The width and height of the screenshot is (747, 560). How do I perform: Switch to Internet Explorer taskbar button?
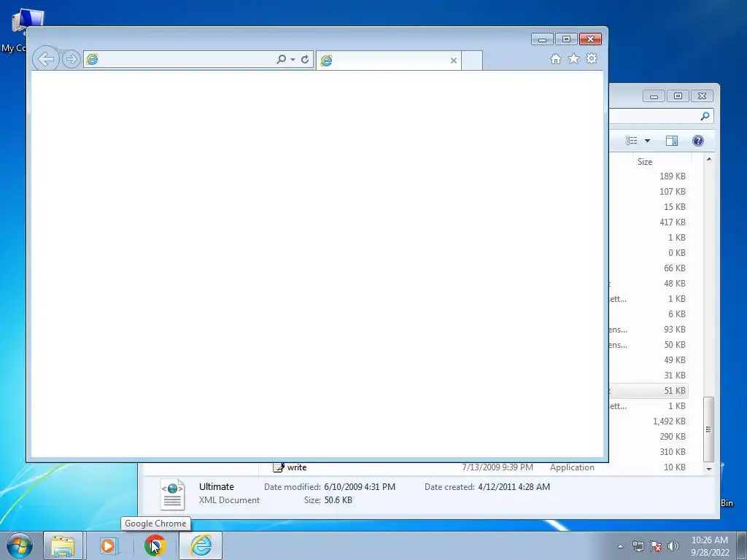[201, 545]
